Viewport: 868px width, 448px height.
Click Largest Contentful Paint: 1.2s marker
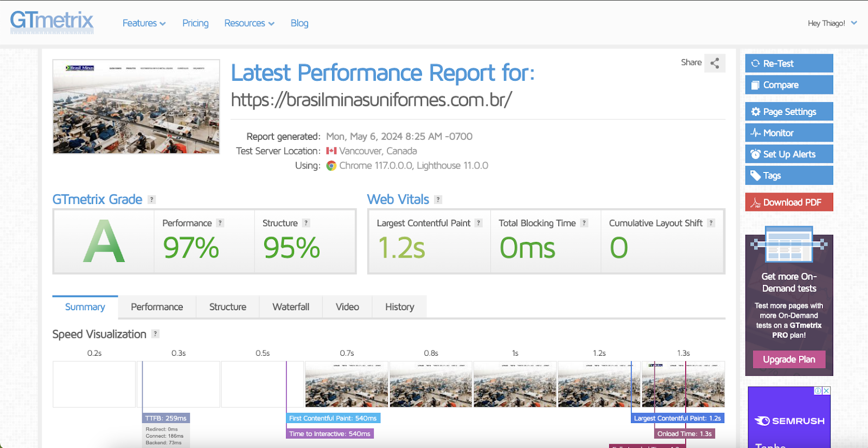tap(678, 418)
